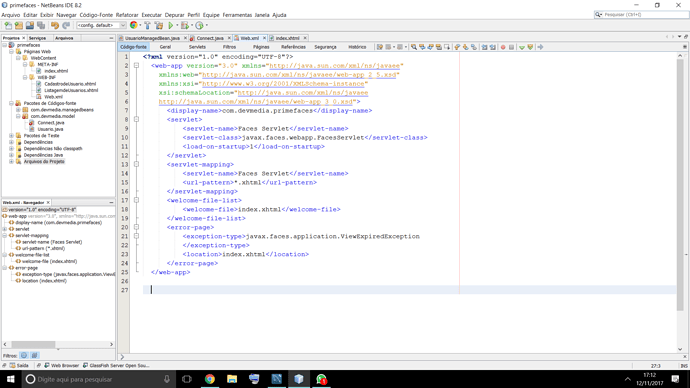The width and height of the screenshot is (690, 388).
Task: Click the find selection magnifier icon
Action: click(x=414, y=47)
